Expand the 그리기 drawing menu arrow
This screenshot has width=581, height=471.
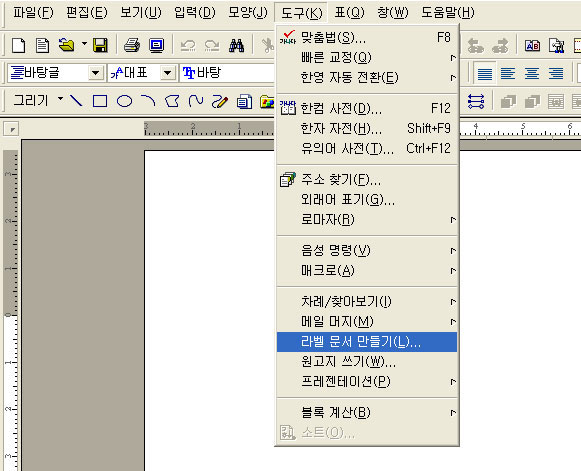click(x=60, y=99)
